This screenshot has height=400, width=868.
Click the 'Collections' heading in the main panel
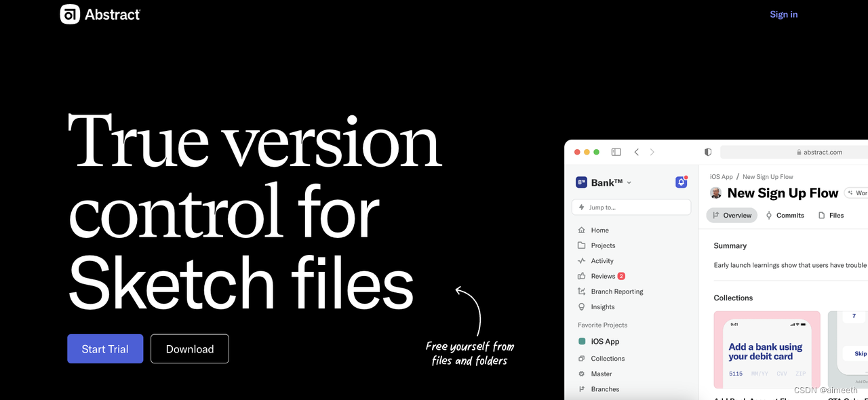733,298
